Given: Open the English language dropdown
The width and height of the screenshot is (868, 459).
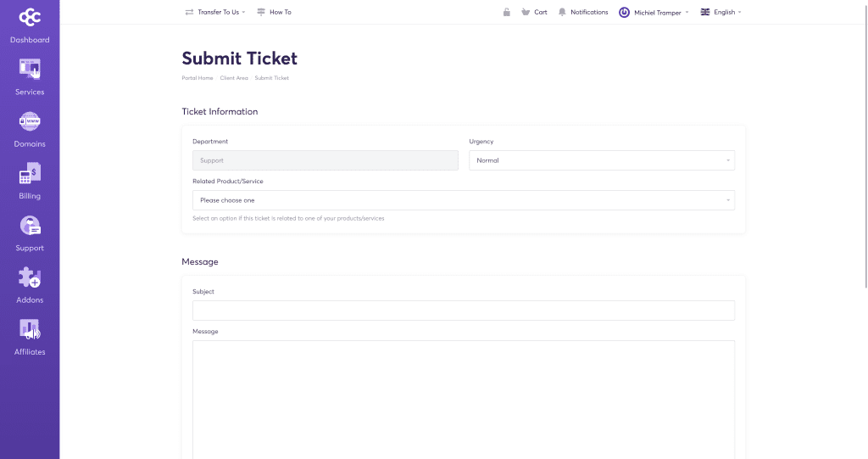Looking at the screenshot, I should [721, 12].
